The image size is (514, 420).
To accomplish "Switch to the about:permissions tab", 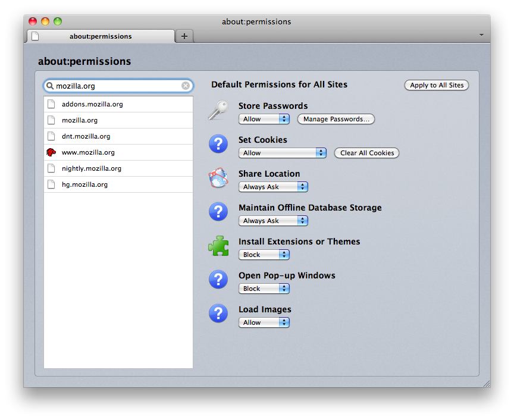I will pos(101,36).
